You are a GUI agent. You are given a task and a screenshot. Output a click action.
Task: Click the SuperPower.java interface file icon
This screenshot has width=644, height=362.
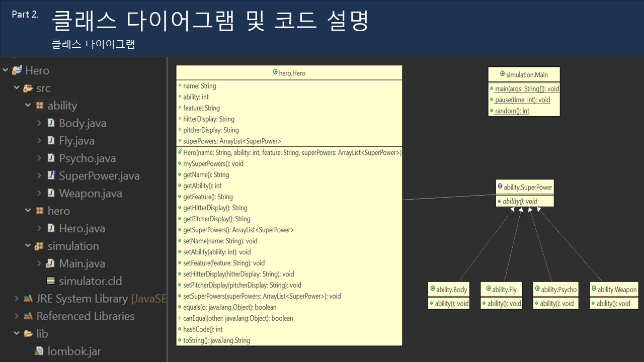click(51, 176)
